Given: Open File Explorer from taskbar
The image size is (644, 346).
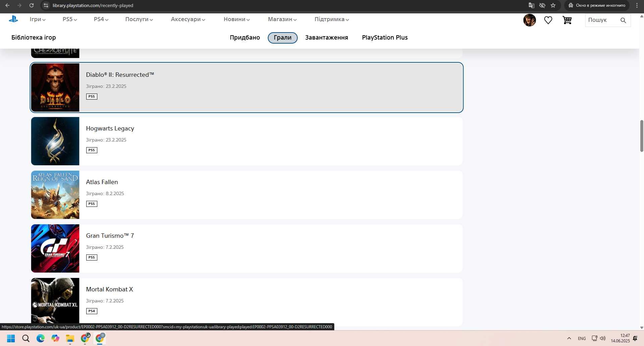Looking at the screenshot, I should 70,338.
